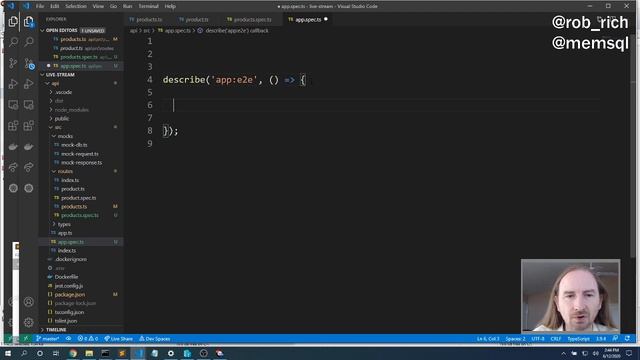Click the eye icon in the status bar
Viewport: 640px width, 360px height.
pos(69,339)
